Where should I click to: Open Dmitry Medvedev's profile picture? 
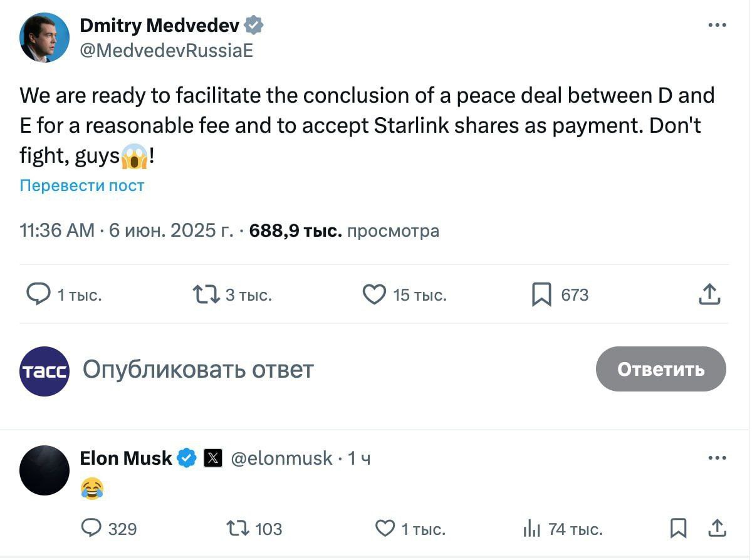click(44, 38)
